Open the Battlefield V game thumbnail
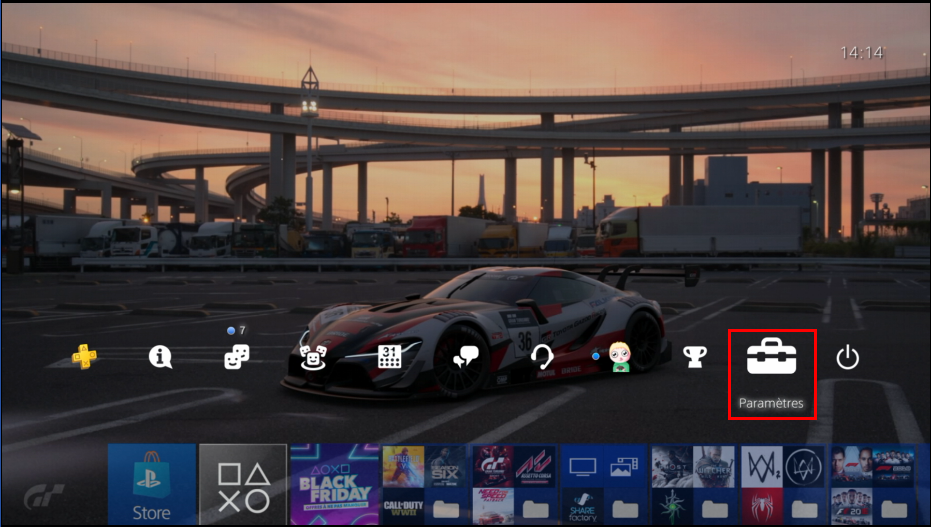Screen dimensions: 931x527 (x=403, y=466)
